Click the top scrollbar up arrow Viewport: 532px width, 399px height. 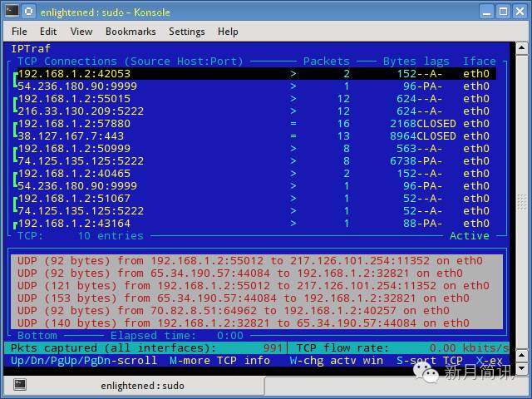click(x=521, y=48)
